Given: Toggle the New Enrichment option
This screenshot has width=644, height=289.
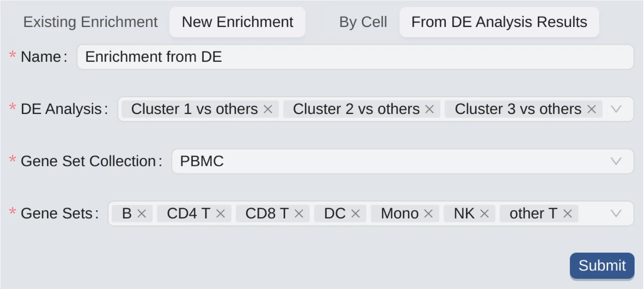Looking at the screenshot, I should point(237,22).
